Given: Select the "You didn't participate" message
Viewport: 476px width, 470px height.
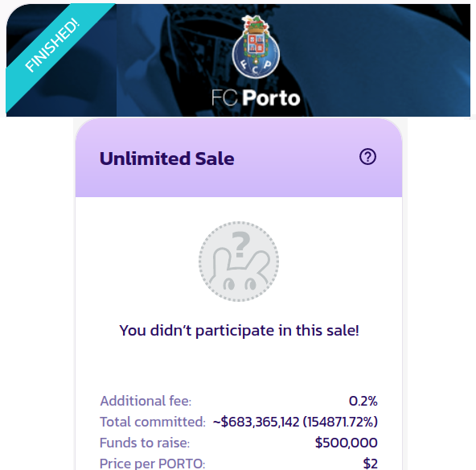Looking at the screenshot, I should click(240, 331).
